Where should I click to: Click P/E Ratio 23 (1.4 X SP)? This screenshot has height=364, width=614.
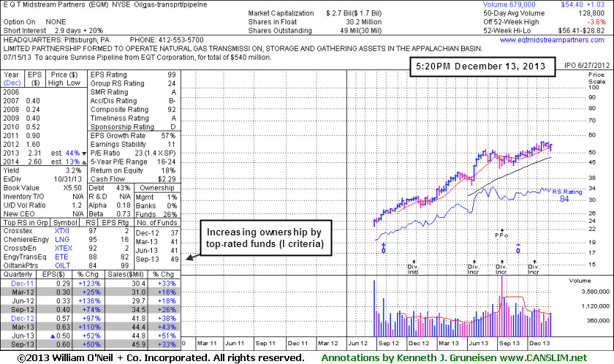coord(134,153)
